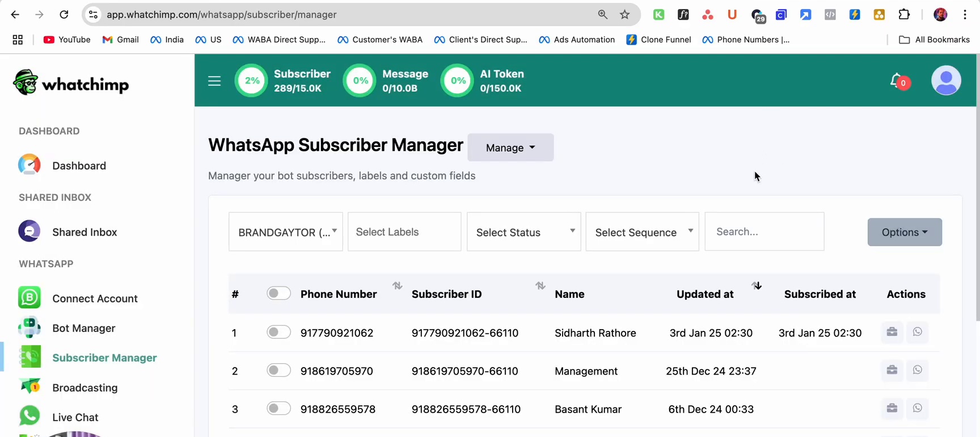980x437 pixels.
Task: Click the WhatsApp chat icon for Basant Kumar
Action: coord(917,408)
